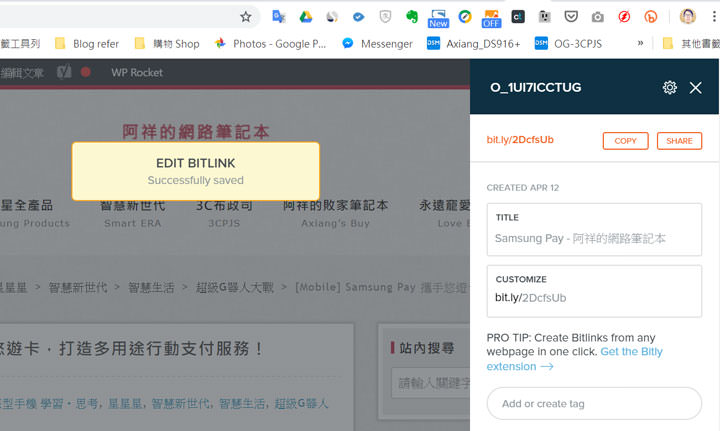Viewport: 720px width, 431px height.
Task: Open the Photos - Google bookmark
Action: [x=270, y=44]
